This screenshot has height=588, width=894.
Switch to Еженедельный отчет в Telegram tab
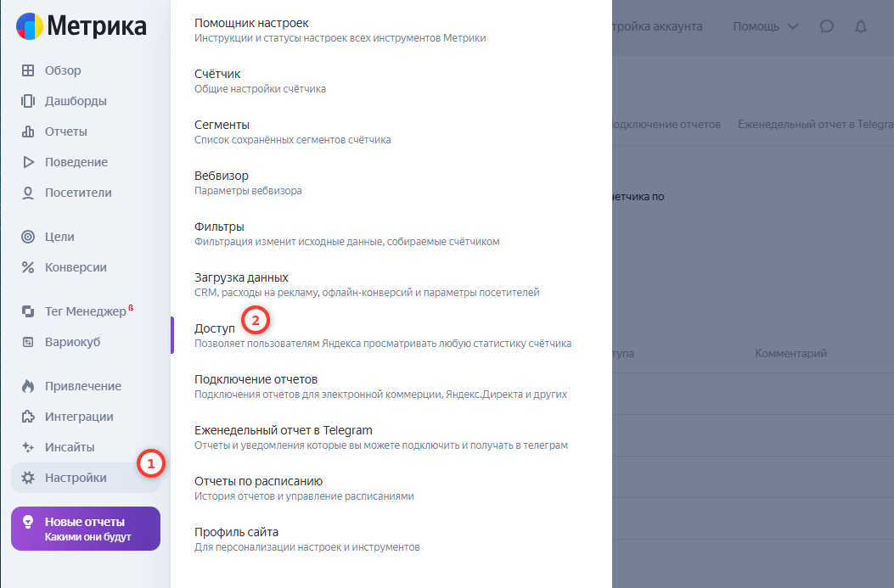point(815,124)
